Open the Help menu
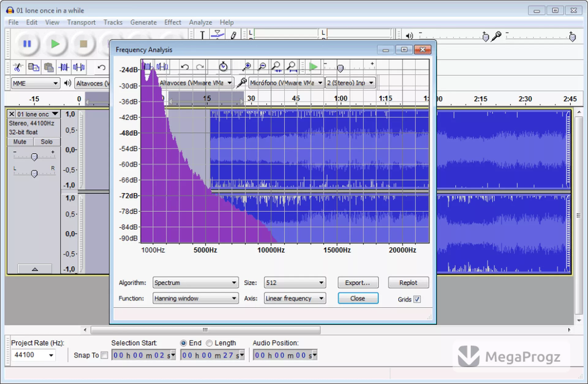The image size is (588, 384). point(227,22)
